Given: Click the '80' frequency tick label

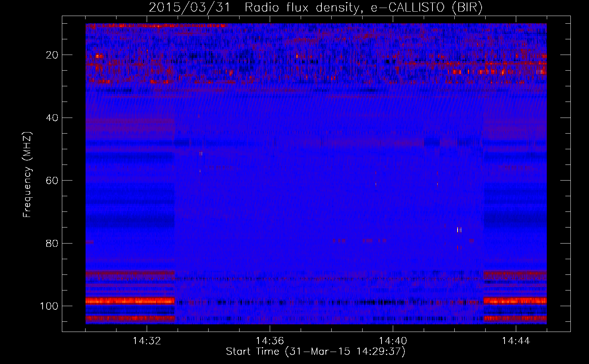Looking at the screenshot, I should [x=52, y=244].
